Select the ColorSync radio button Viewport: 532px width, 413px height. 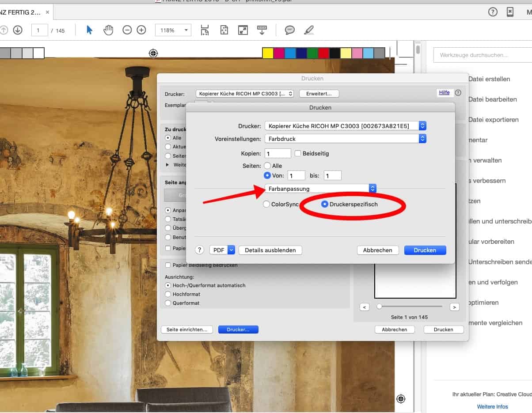coord(266,205)
